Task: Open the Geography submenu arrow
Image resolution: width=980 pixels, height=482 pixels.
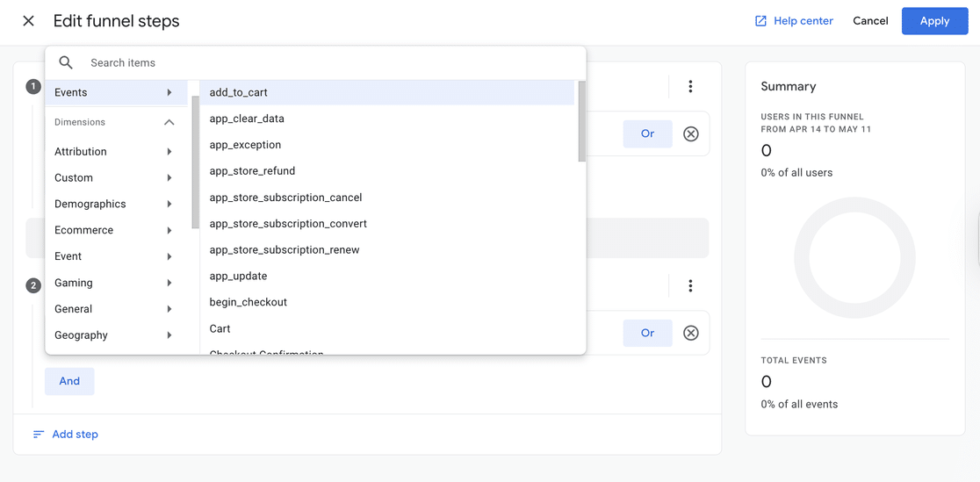Action: (x=169, y=335)
